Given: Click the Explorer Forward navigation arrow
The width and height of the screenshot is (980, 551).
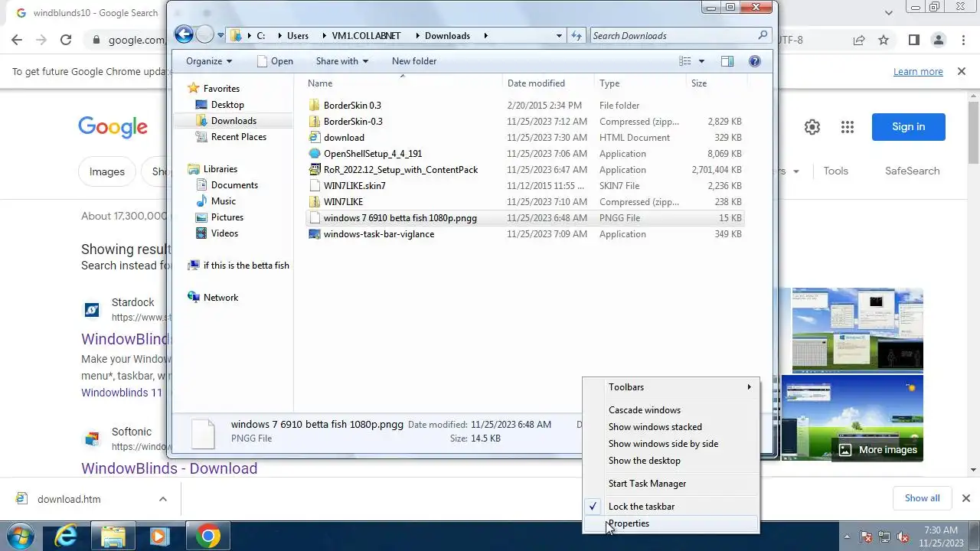Looking at the screenshot, I should pos(204,34).
